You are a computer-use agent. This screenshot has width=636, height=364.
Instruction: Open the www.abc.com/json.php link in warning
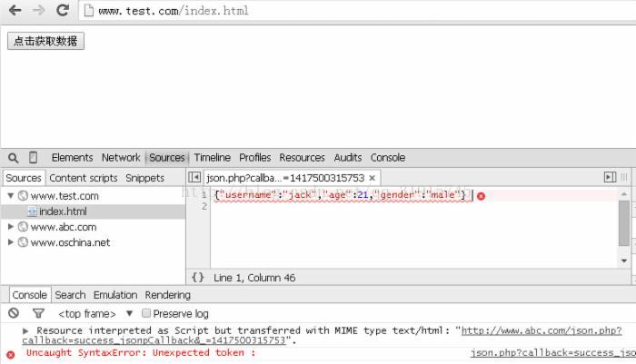(x=542, y=330)
